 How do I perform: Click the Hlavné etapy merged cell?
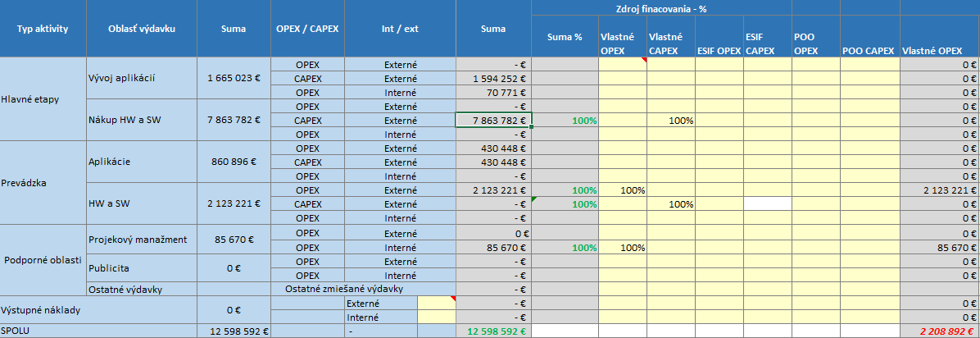pyautogui.click(x=42, y=99)
